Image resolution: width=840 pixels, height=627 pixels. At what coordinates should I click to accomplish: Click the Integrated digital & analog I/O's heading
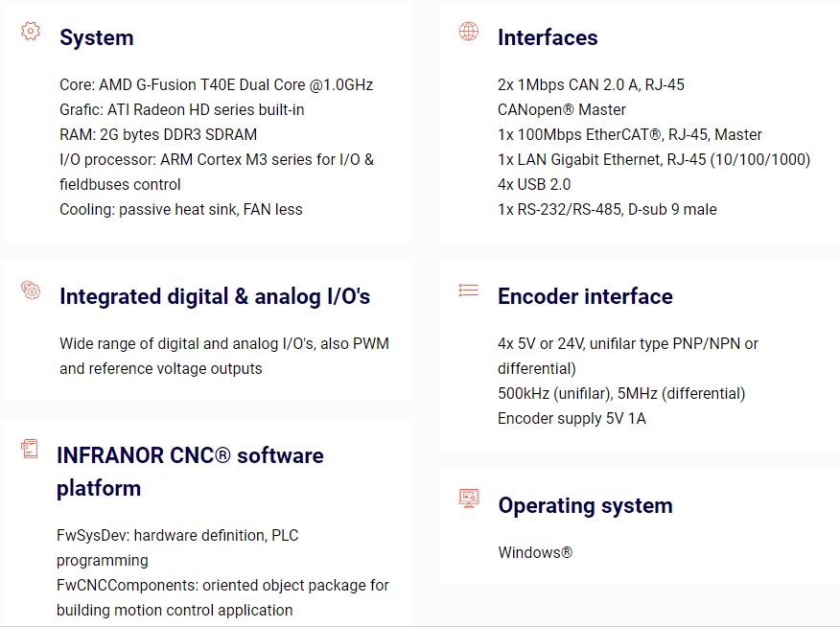tap(215, 296)
